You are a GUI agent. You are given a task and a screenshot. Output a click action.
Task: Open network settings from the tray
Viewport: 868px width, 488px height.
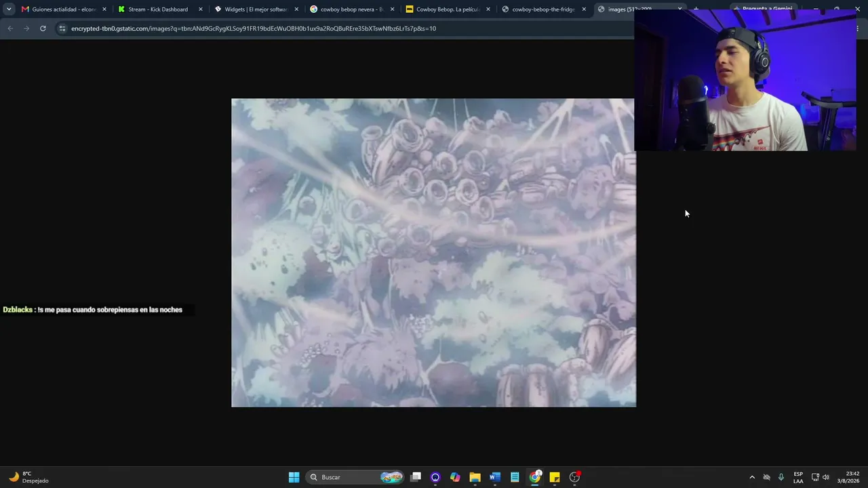[x=815, y=477]
